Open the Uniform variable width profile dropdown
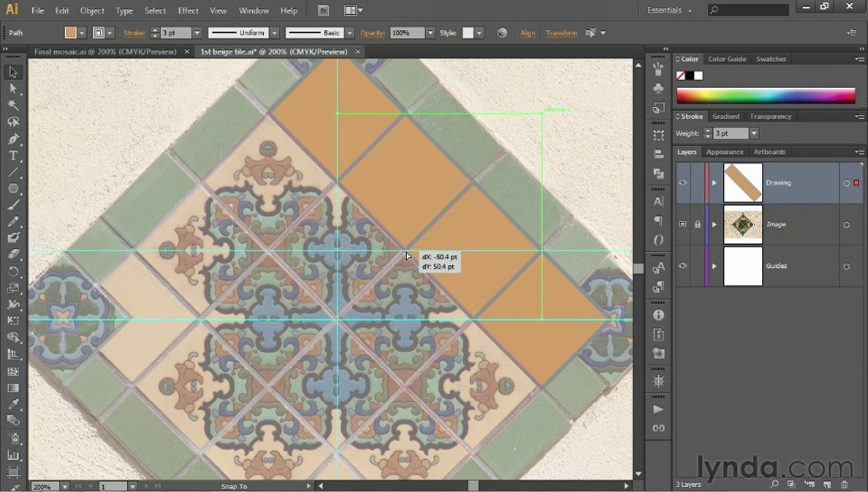The width and height of the screenshot is (868, 492). coord(274,33)
